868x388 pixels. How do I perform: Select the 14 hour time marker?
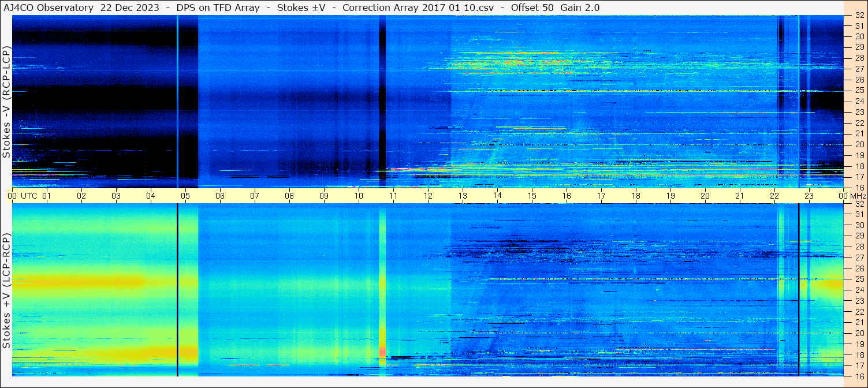497,196
